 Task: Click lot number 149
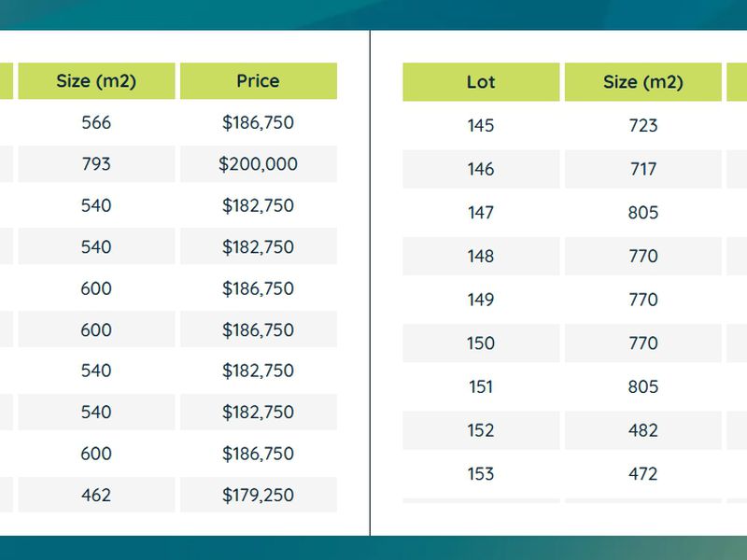click(x=481, y=300)
